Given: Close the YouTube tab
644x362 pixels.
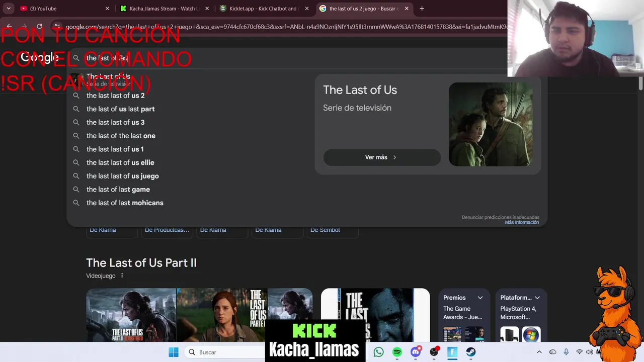Looking at the screenshot, I should point(107,9).
